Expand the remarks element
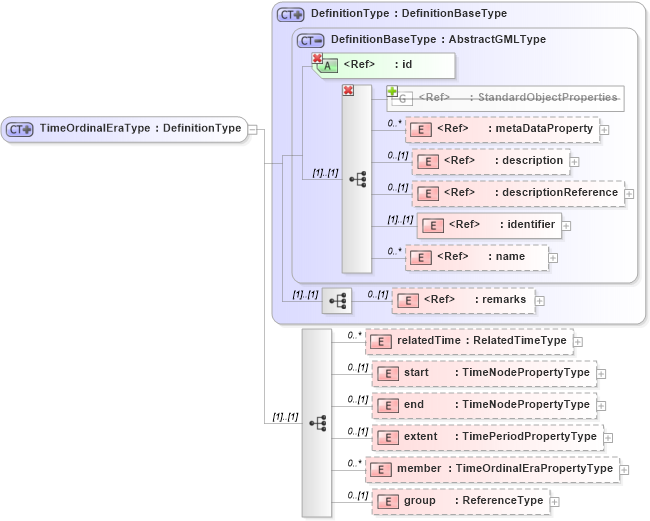 (540, 301)
